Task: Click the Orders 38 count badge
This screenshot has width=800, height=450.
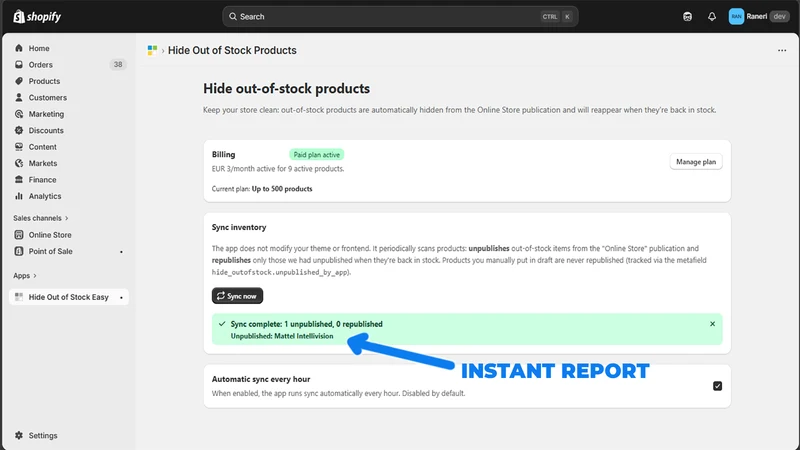Action: [118, 64]
